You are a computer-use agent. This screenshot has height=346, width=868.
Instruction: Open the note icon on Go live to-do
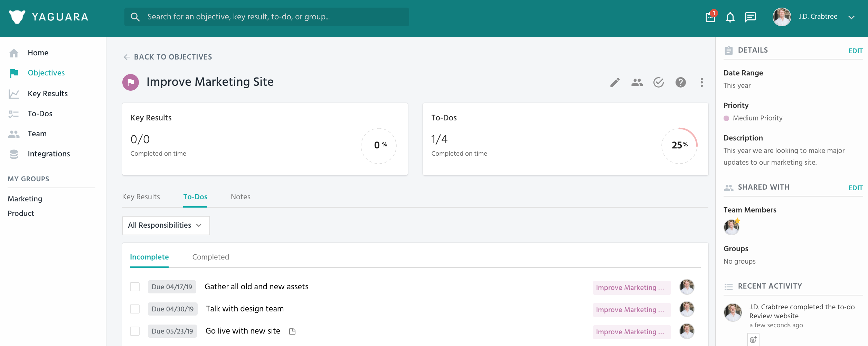(x=292, y=331)
